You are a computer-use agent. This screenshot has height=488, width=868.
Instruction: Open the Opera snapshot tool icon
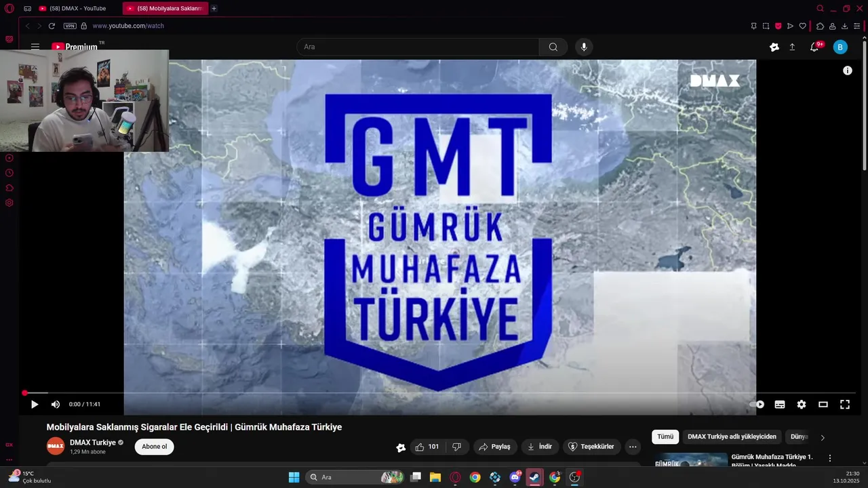pos(766,26)
